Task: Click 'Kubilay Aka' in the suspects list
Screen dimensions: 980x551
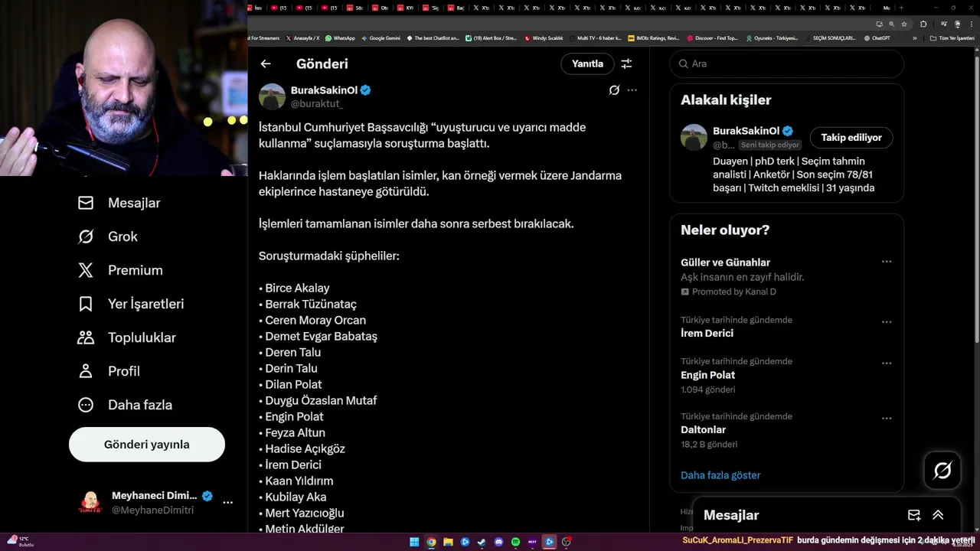Action: click(x=296, y=497)
